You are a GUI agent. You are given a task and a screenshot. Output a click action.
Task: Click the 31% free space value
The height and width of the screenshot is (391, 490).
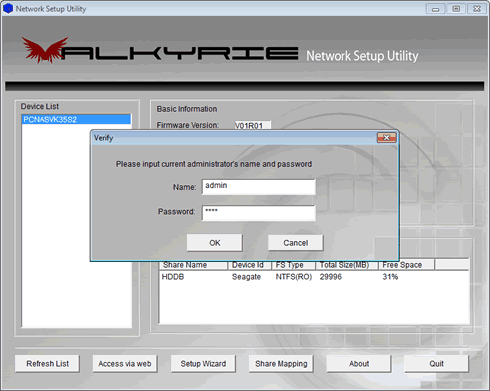point(390,277)
